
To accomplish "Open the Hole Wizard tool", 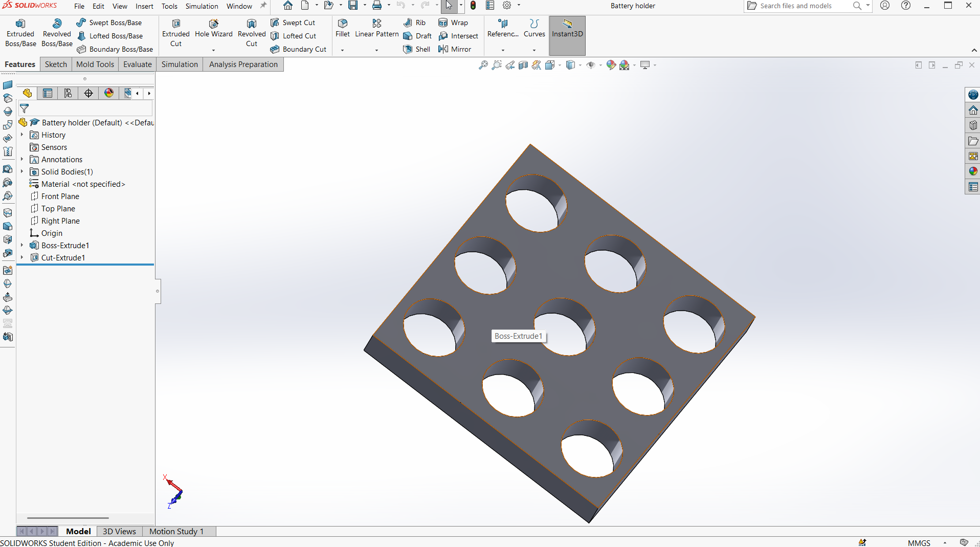I will 214,29.
